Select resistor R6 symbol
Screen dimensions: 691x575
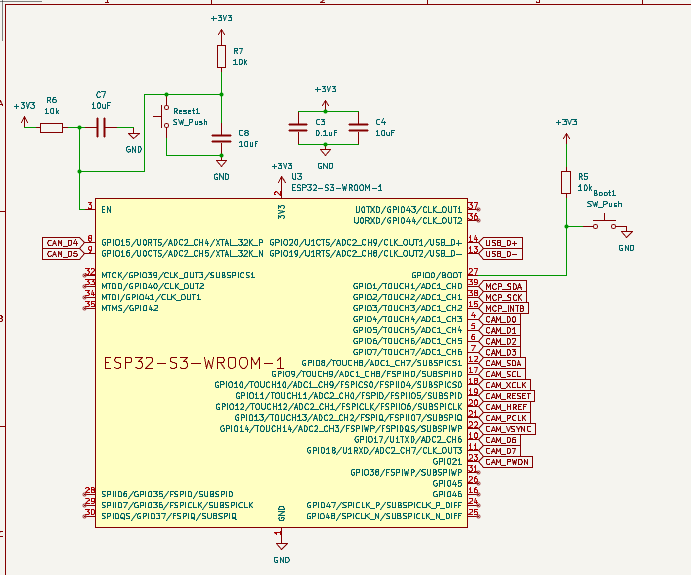tap(52, 128)
